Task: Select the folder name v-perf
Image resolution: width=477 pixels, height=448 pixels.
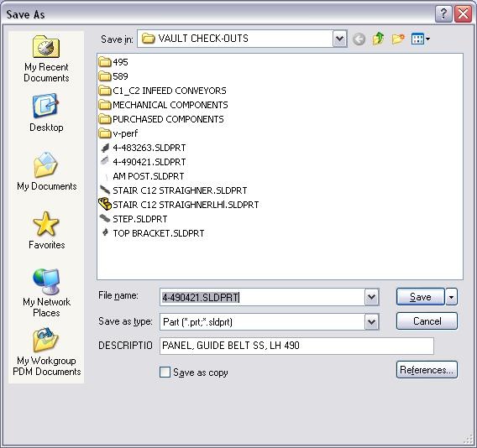Action: click(125, 133)
